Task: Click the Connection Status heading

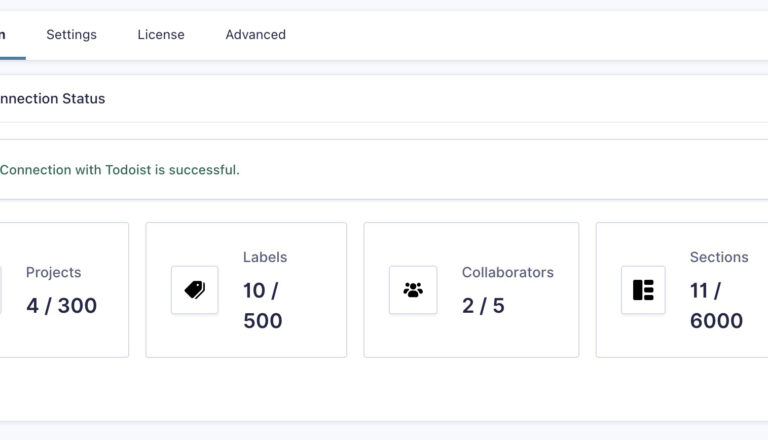Action: click(52, 99)
